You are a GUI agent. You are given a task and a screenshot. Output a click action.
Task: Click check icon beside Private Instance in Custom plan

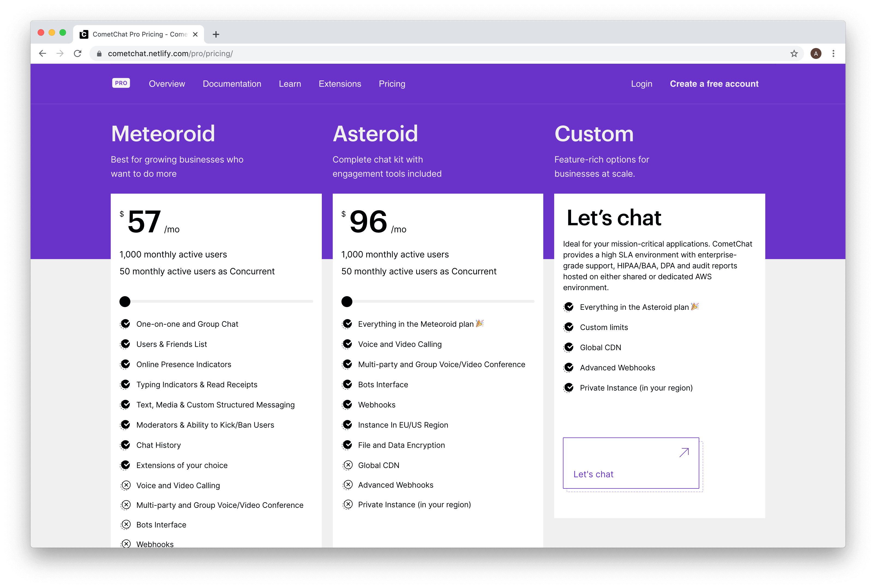569,387
